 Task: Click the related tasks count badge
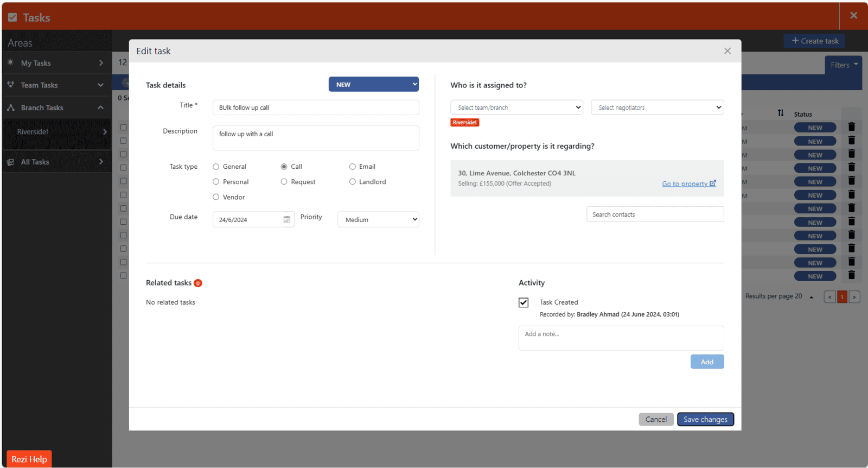click(198, 283)
